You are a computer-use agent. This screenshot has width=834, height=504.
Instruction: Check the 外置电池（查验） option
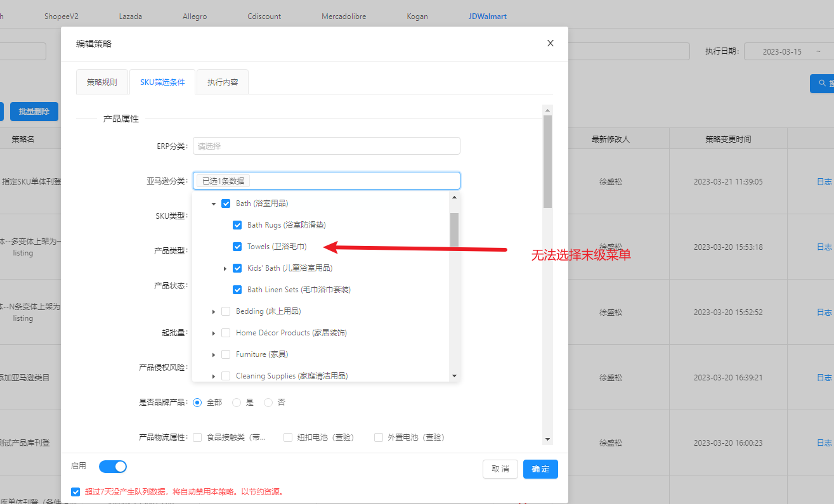click(379, 437)
